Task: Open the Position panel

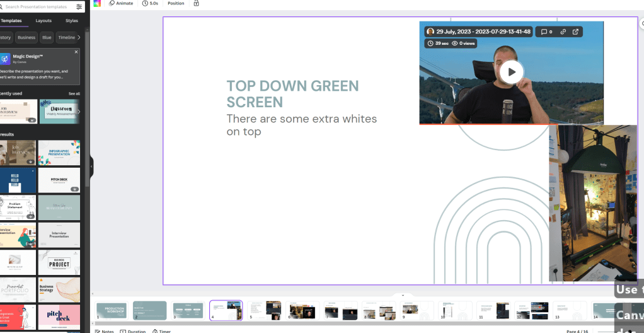Action: (176, 3)
